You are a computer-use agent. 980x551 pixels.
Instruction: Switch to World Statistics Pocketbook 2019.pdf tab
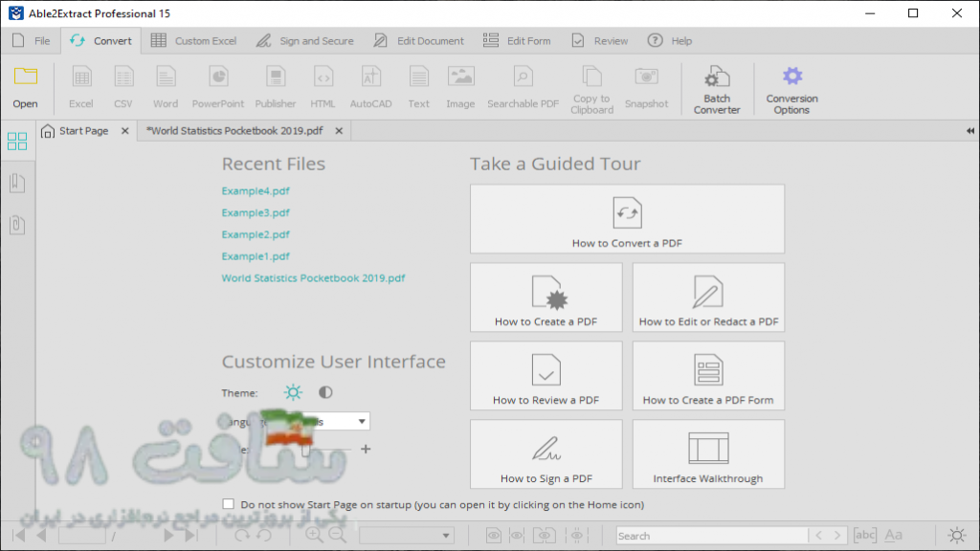235,130
